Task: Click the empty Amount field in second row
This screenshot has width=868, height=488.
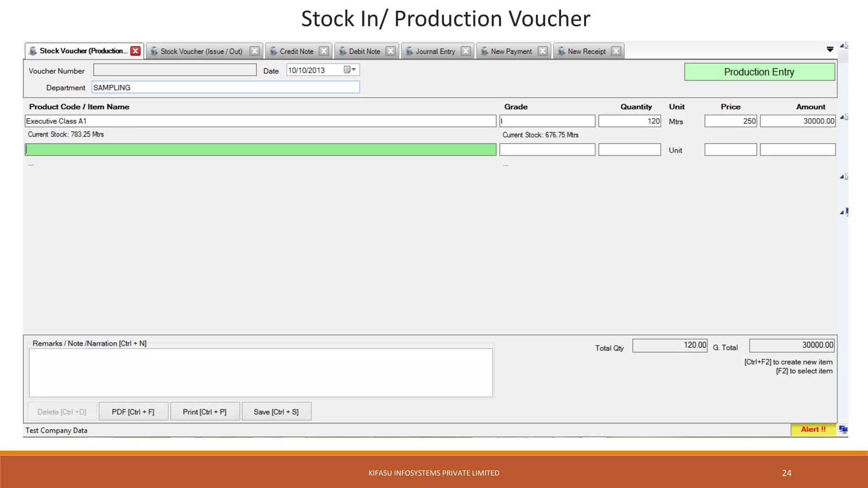Action: coord(798,150)
